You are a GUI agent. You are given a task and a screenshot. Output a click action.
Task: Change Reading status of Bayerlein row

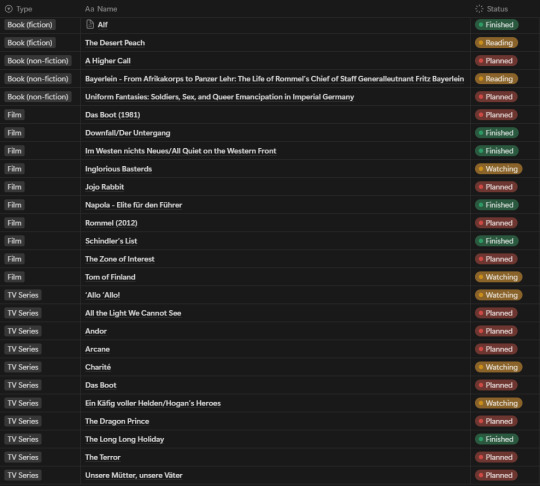[496, 79]
